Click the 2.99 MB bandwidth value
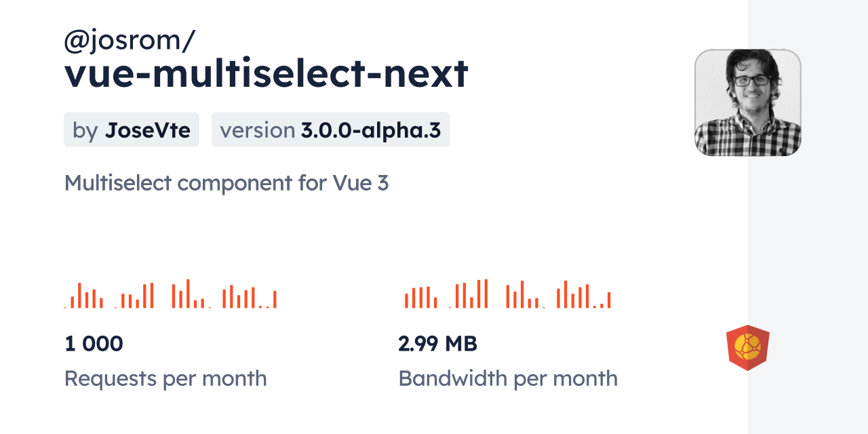 point(437,344)
